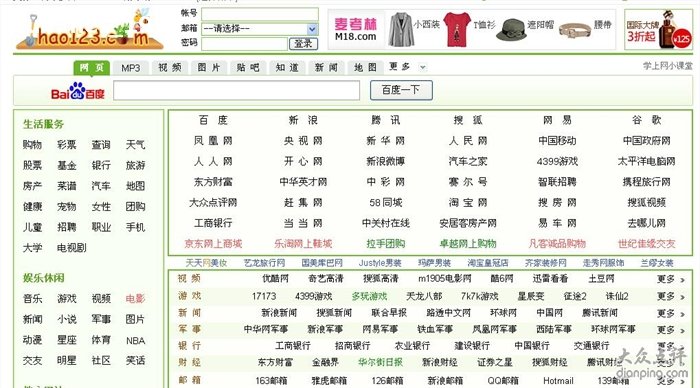Viewport: 700px width, 388px height.
Task: Select the 知道 search tab
Action: point(287,68)
